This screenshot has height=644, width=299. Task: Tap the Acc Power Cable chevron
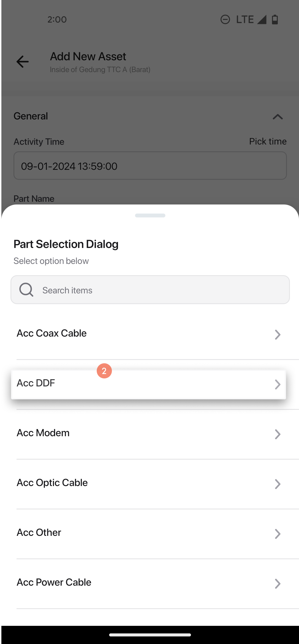tap(278, 584)
